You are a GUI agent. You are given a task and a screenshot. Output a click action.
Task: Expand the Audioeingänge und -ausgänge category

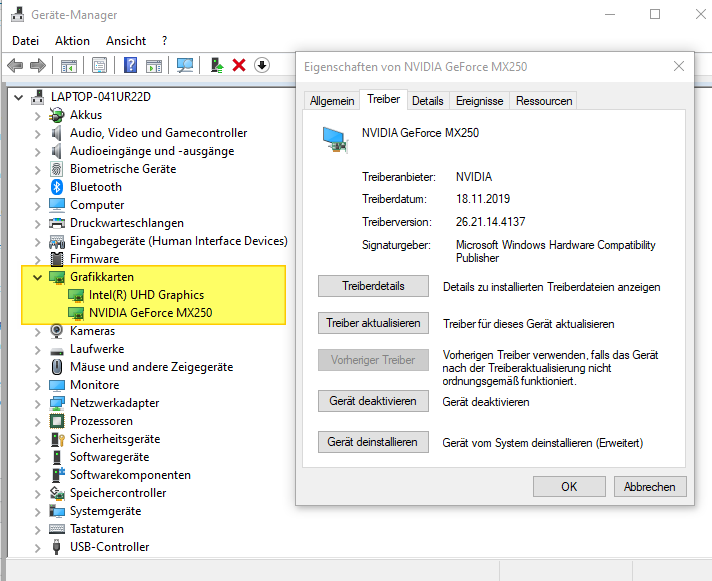[37, 152]
